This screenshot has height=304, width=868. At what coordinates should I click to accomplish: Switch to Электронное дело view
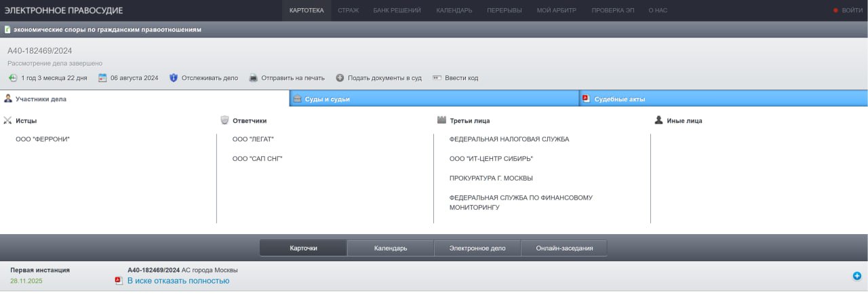click(x=477, y=248)
